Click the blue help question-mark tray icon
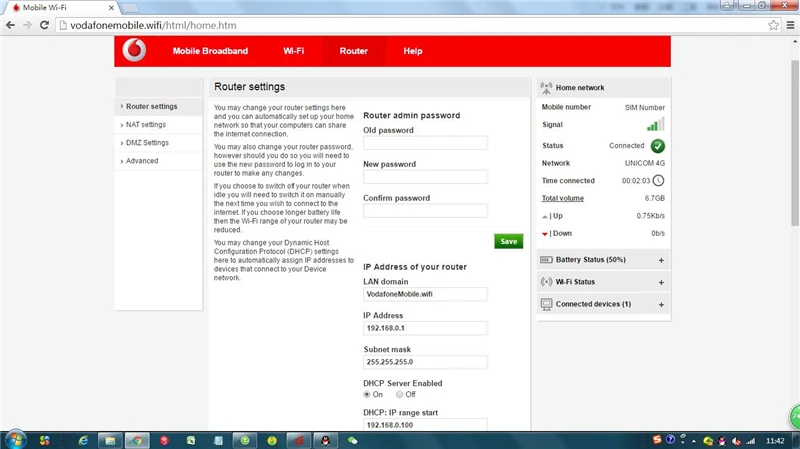Image resolution: width=800 pixels, height=449 pixels. point(670,440)
